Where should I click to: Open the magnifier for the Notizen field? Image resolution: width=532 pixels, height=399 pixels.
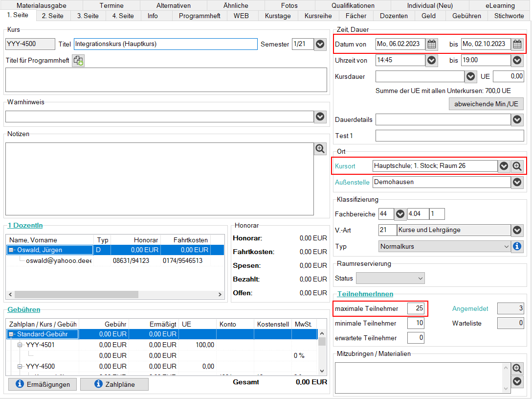pos(320,149)
